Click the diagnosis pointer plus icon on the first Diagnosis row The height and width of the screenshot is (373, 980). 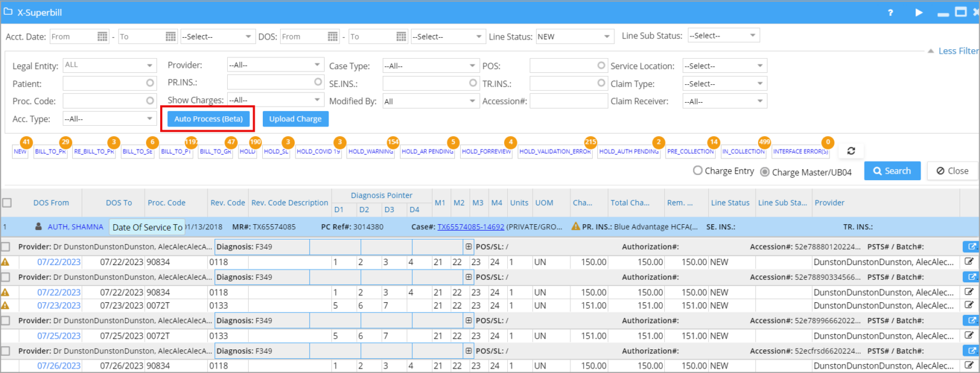point(469,246)
